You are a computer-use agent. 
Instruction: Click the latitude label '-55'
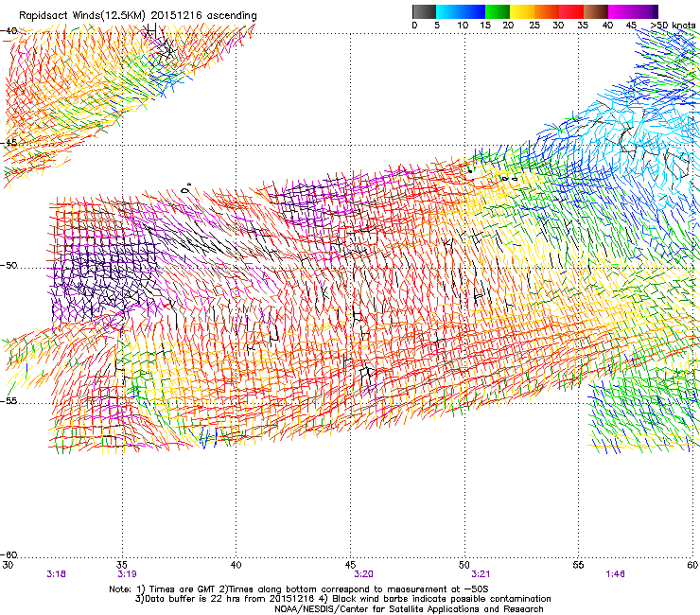pos(9,400)
